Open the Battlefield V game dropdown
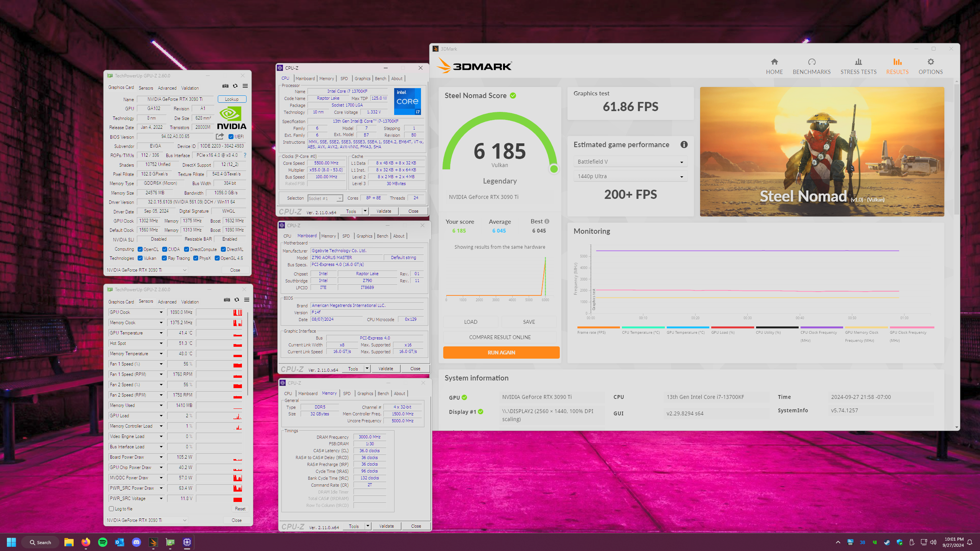The height and width of the screenshot is (551, 980). [630, 162]
